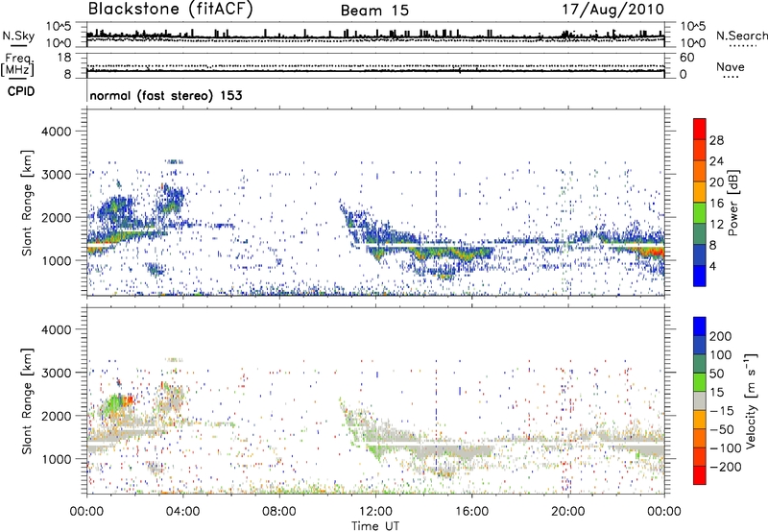
Task: Click 'Slant Range [km]' label of power panel
Action: pyautogui.click(x=27, y=203)
